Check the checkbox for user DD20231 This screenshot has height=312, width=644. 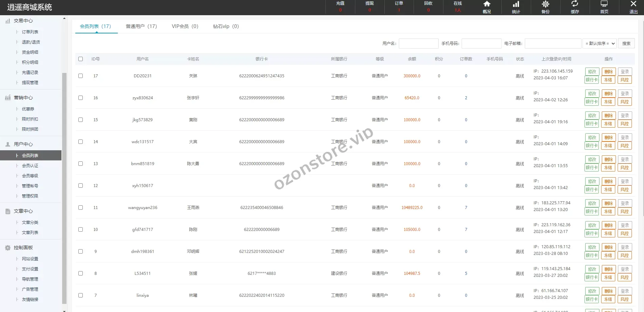coord(80,76)
